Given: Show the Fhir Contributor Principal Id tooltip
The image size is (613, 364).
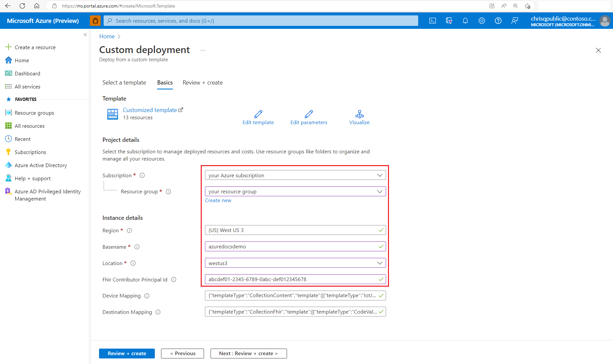Looking at the screenshot, I should [x=174, y=279].
